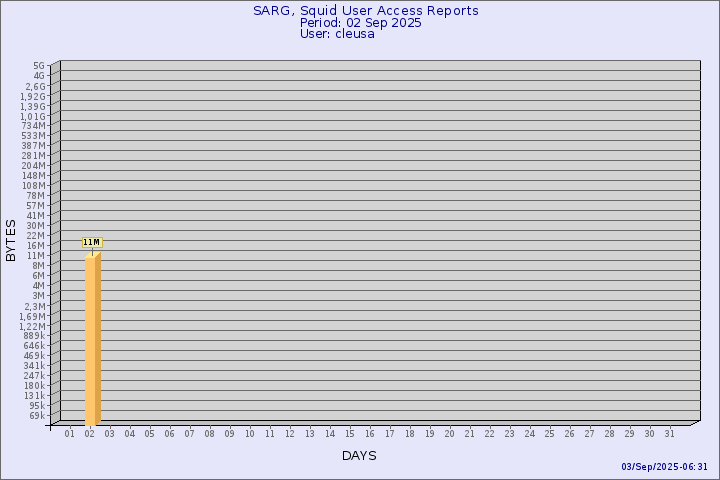Viewport: 720px width, 480px height.
Task: Select day 25 on the x-axis
Action: [x=549, y=434]
